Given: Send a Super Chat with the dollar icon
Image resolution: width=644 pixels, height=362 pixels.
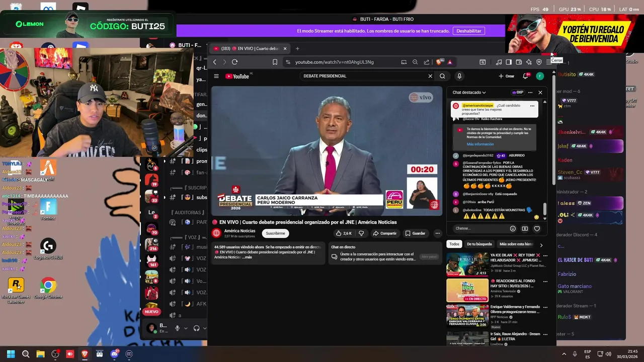Looking at the screenshot, I should (525, 228).
